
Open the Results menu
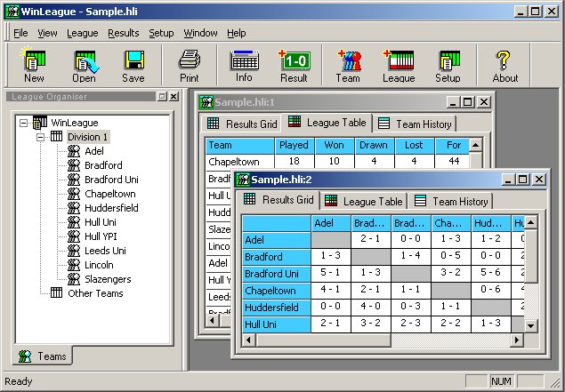point(123,33)
